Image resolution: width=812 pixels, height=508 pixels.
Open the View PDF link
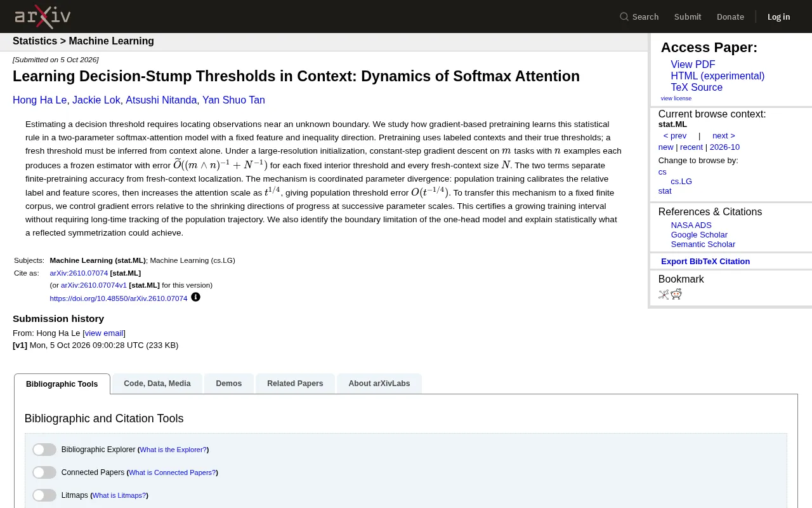click(693, 65)
